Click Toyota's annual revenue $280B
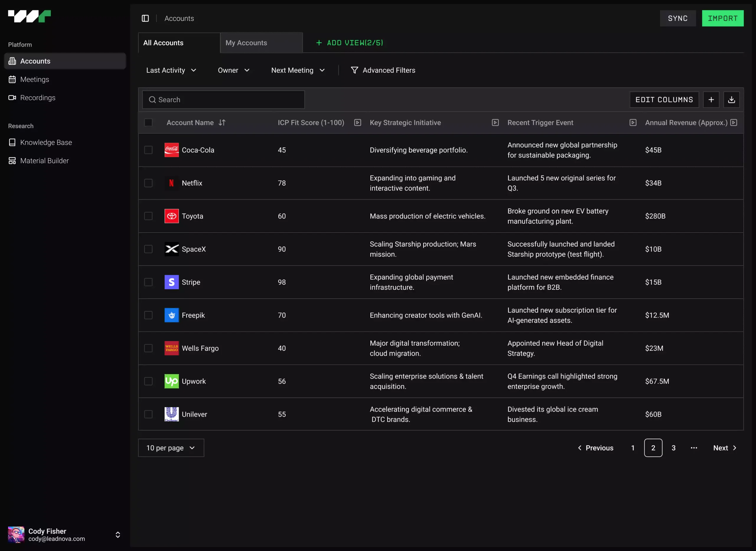Image resolution: width=756 pixels, height=551 pixels. (655, 216)
